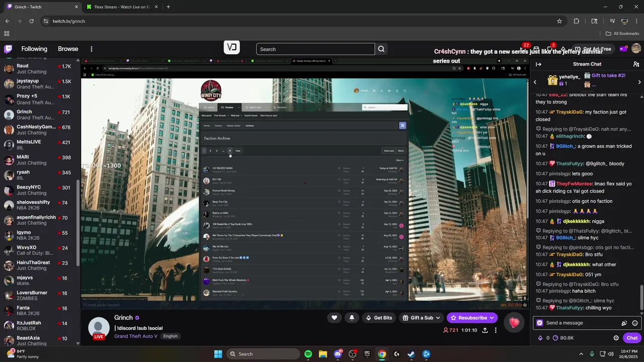
Task: Click the purple Chat send button
Action: (632, 338)
